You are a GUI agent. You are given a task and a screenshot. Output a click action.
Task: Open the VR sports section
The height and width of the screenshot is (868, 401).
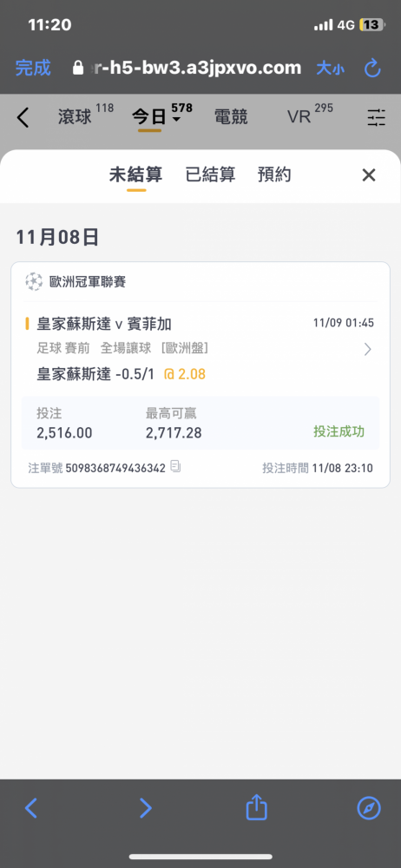click(x=299, y=117)
